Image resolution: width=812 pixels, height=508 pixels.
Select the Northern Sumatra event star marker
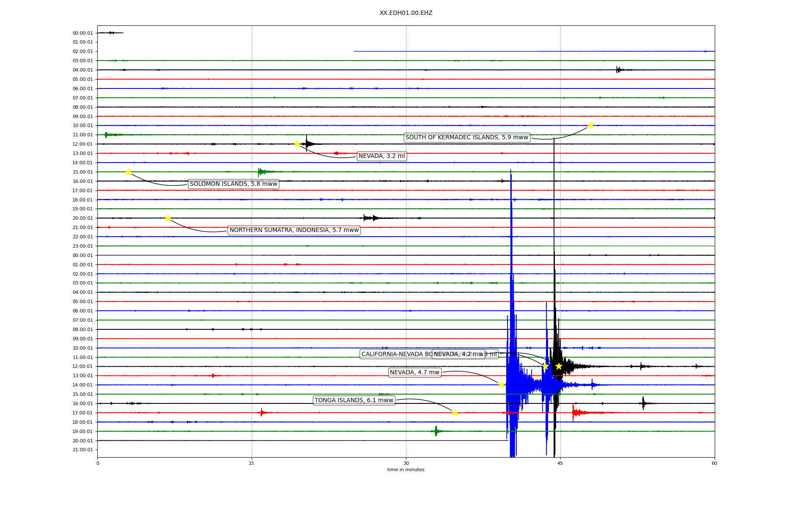pyautogui.click(x=168, y=218)
